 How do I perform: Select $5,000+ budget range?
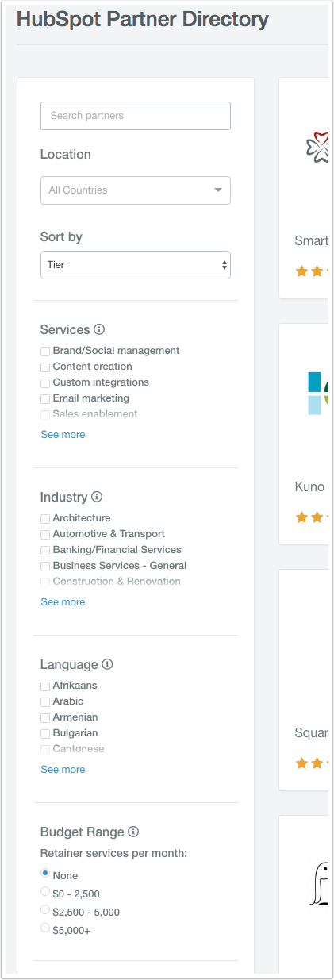click(x=45, y=928)
